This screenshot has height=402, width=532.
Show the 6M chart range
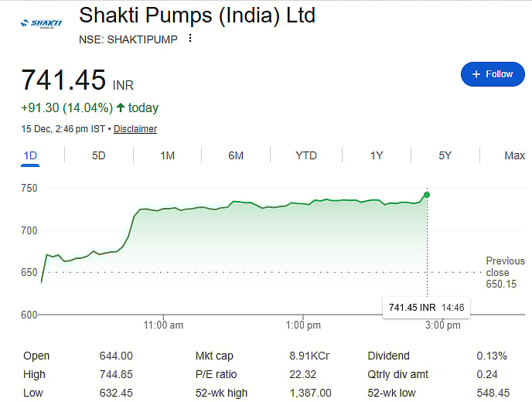pos(236,155)
